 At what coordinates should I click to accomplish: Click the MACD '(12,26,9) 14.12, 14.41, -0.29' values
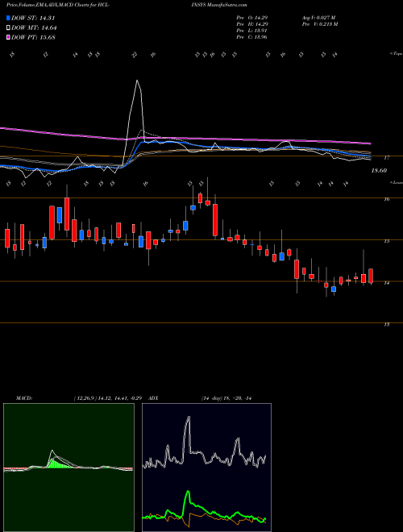(x=110, y=398)
